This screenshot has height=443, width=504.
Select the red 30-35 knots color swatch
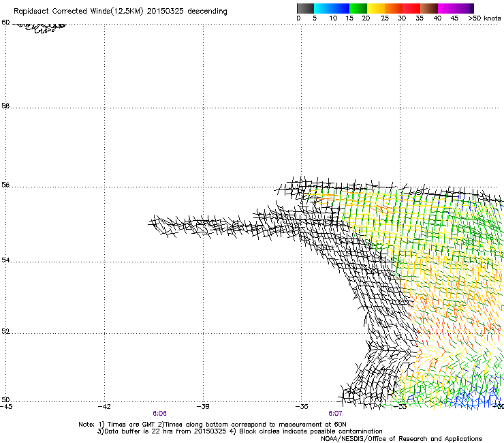pyautogui.click(x=411, y=8)
